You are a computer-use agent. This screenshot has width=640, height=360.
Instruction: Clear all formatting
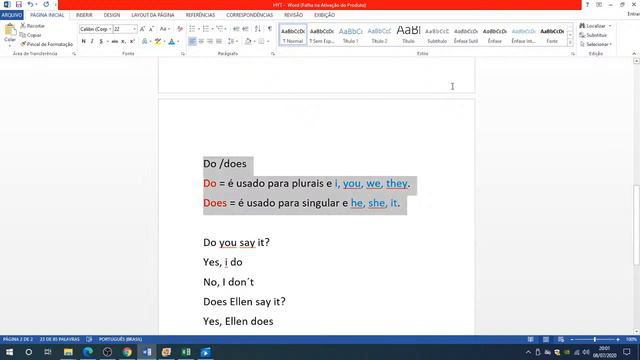click(180, 29)
